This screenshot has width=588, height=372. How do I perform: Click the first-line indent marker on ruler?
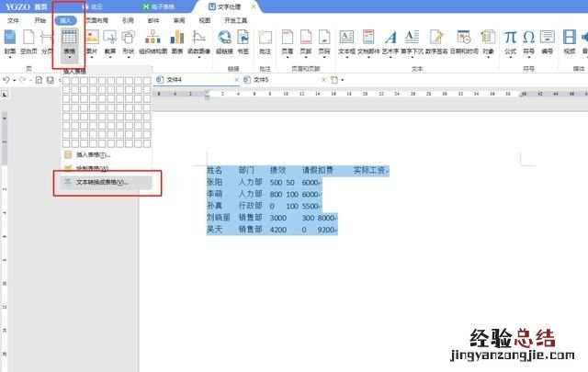207,91
